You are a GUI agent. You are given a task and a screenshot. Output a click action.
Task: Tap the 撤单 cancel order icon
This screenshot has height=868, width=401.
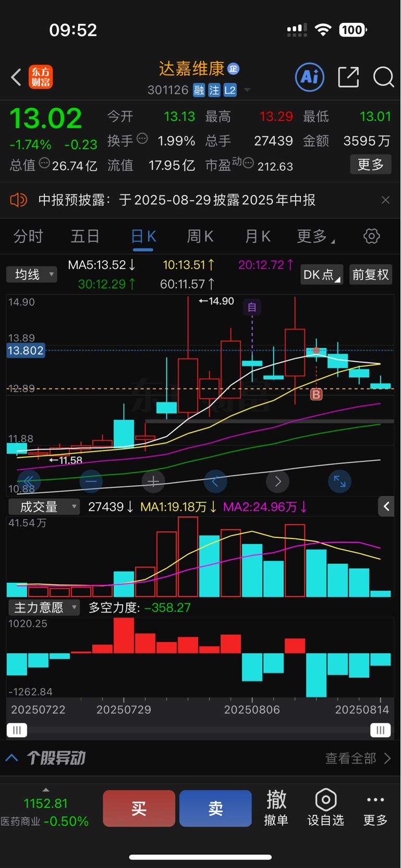276,808
